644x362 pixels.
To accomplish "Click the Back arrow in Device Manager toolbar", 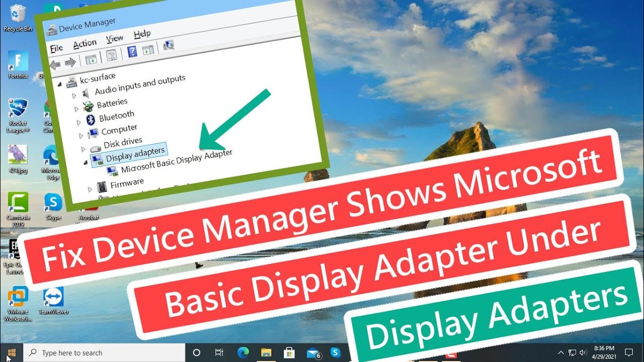I will coord(55,64).
